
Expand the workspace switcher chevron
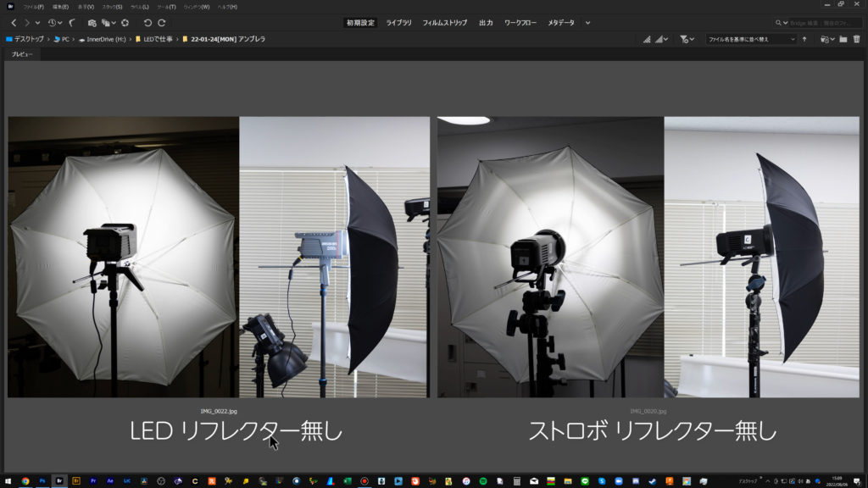tap(587, 23)
